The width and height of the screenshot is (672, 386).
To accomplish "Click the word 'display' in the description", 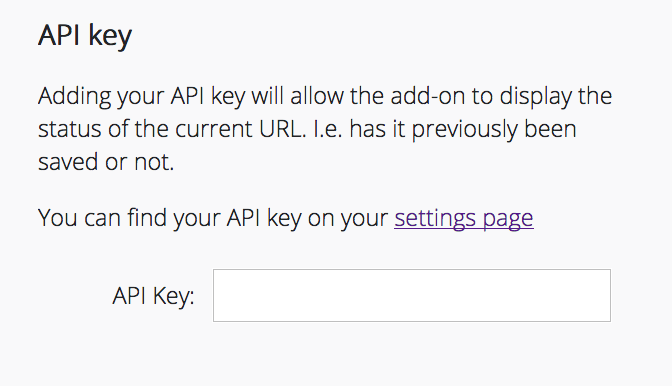I will pyautogui.click(x=536, y=96).
